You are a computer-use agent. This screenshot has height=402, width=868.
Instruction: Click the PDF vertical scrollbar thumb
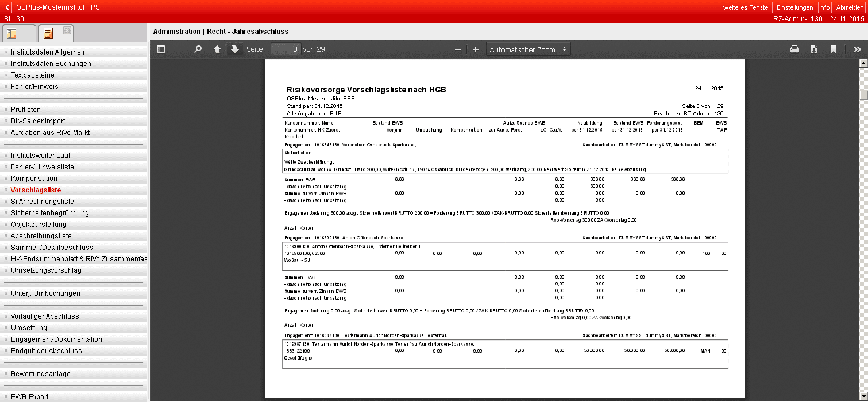863,95
